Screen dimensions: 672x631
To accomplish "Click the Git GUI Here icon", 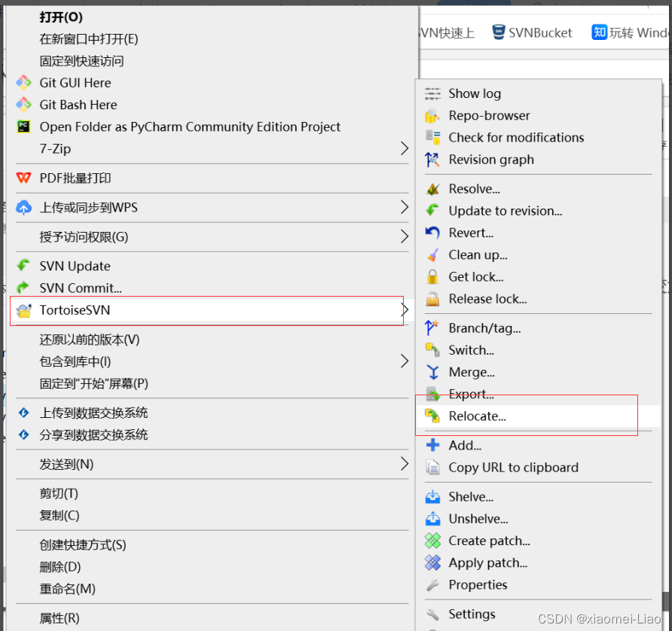I will 23,83.
